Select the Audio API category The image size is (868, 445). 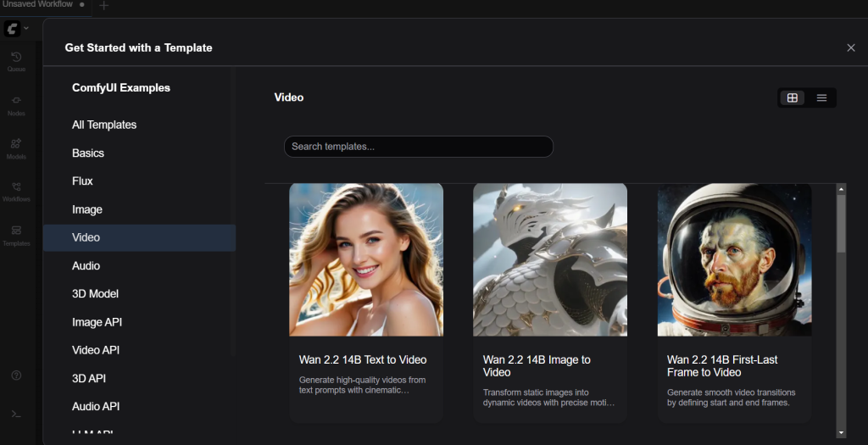(140, 406)
